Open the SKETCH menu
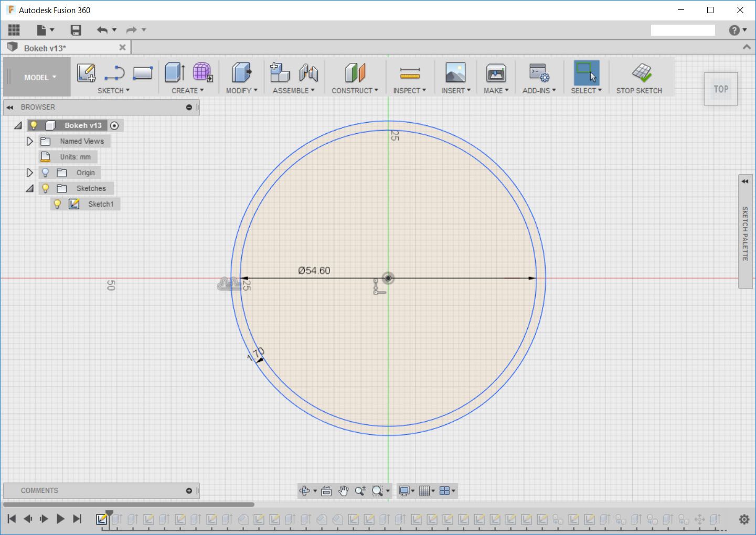 tap(113, 90)
